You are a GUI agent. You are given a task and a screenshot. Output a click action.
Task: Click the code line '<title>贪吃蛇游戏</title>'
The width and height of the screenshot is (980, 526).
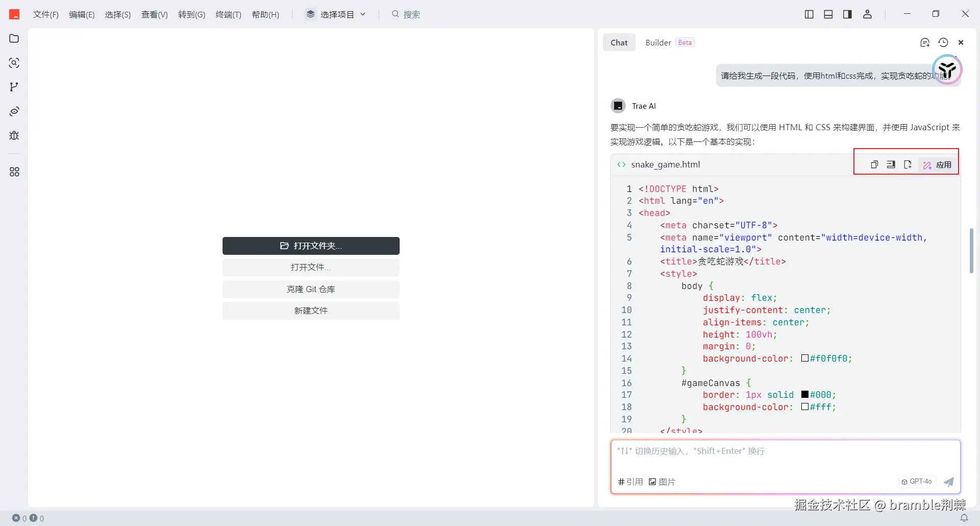[x=723, y=261]
